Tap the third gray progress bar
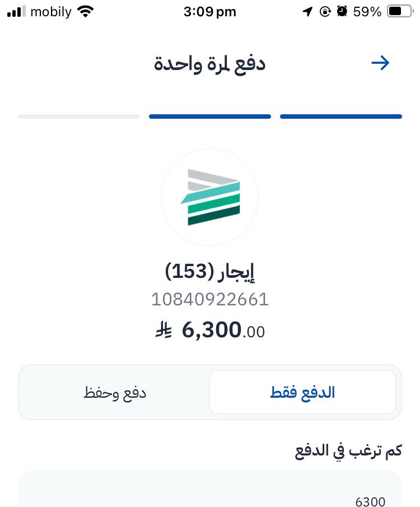420x507 pixels. (x=79, y=117)
